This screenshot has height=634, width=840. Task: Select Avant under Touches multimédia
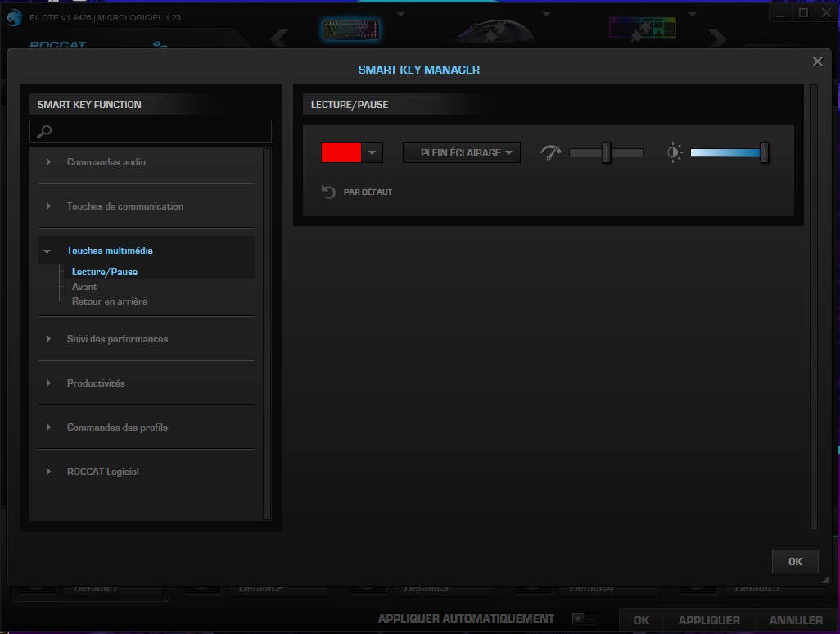pyautogui.click(x=85, y=286)
